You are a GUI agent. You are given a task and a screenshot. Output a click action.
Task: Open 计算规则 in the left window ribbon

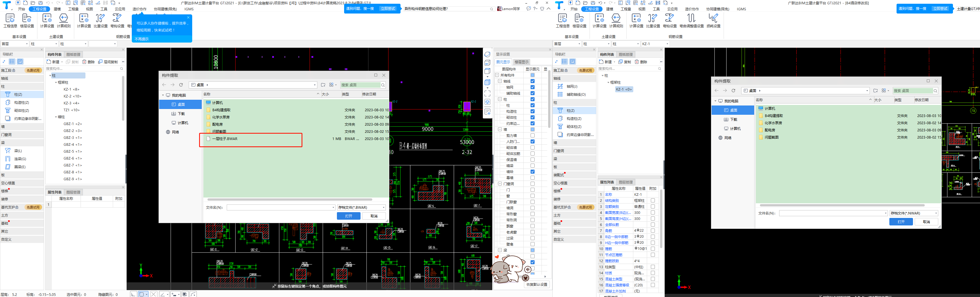pyautogui.click(x=64, y=21)
